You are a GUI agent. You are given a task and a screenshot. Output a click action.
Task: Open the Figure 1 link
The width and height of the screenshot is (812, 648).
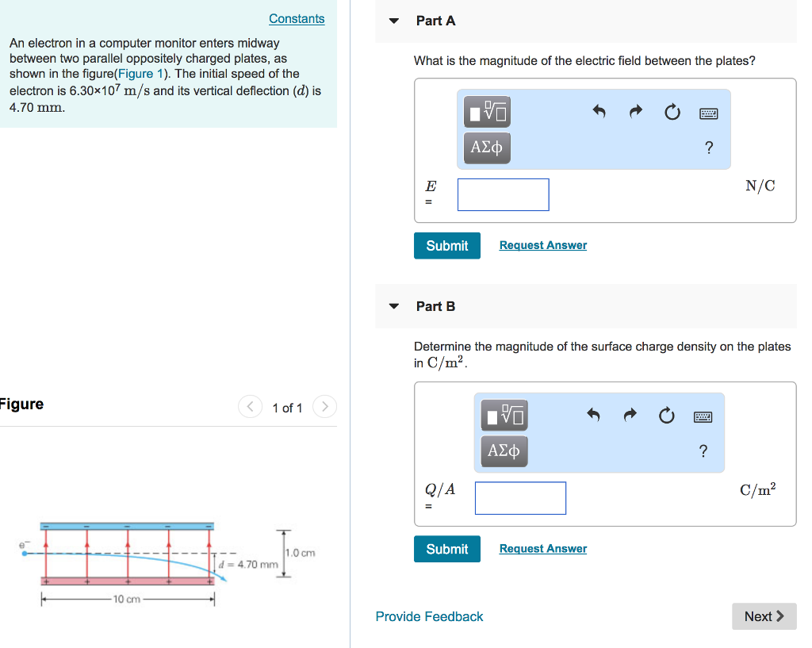point(138,73)
